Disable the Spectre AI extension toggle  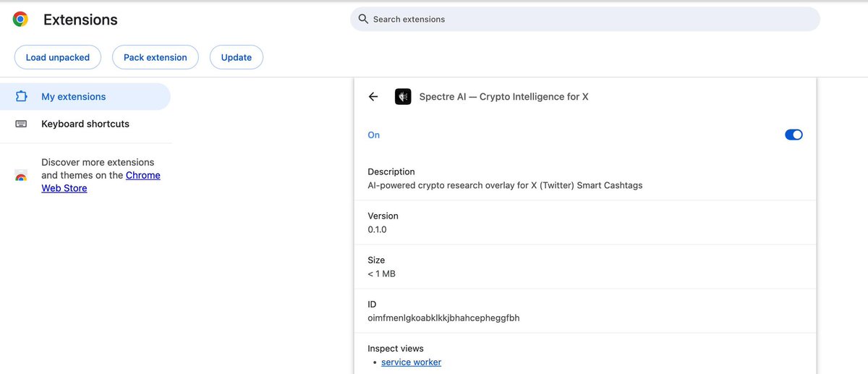point(793,135)
